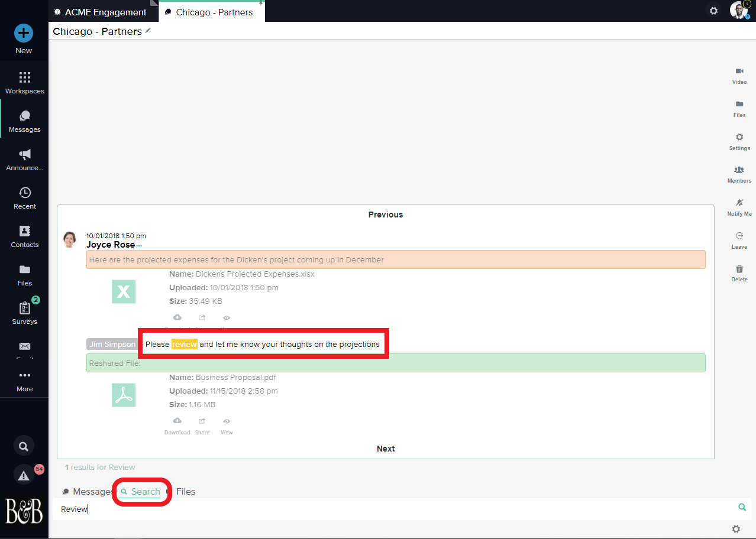
Task: Click the Jim Simpson name tag
Action: 112,344
